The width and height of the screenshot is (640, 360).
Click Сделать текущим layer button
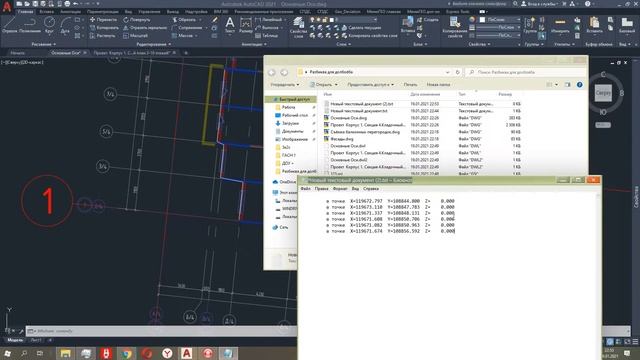click(361, 28)
